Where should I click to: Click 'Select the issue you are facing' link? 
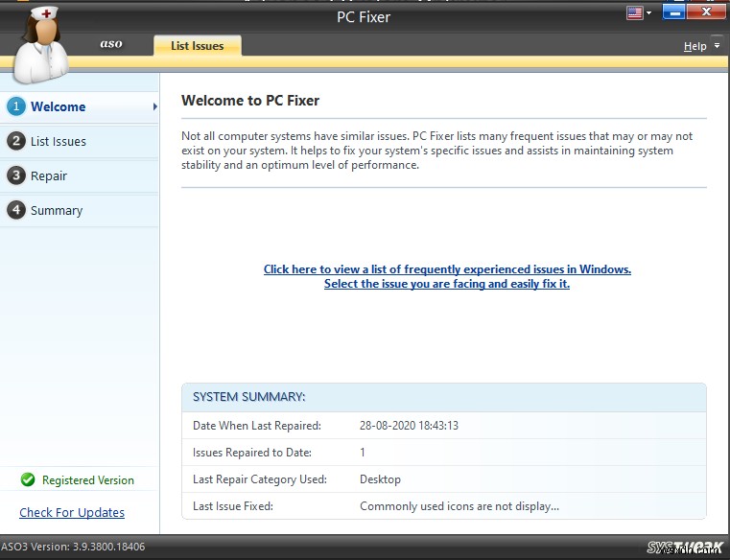click(447, 284)
